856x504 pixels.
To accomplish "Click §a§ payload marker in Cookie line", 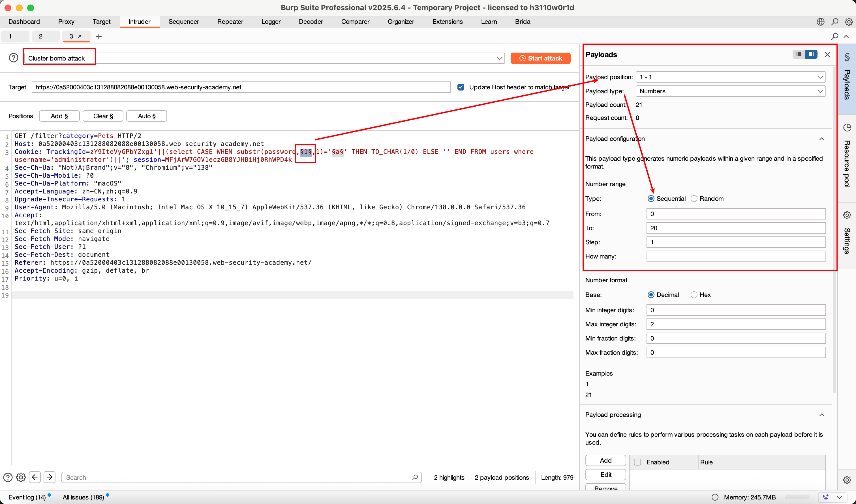I will click(x=337, y=152).
